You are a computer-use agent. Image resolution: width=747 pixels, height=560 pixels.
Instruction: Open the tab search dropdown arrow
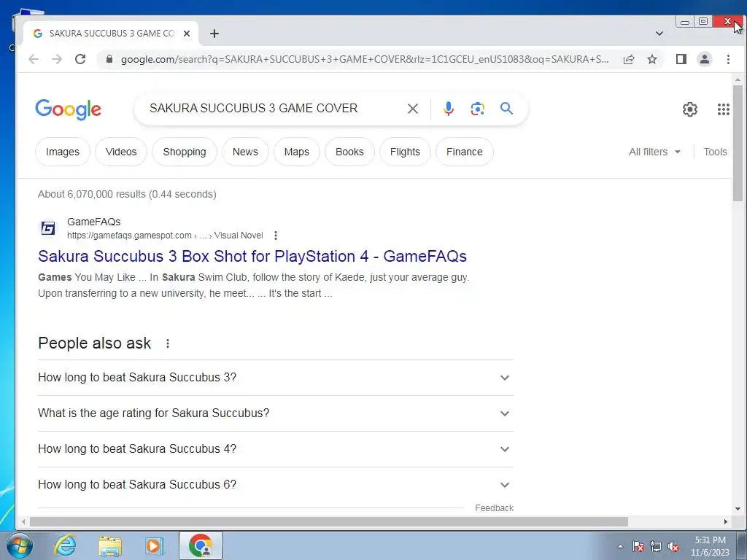[x=659, y=34]
